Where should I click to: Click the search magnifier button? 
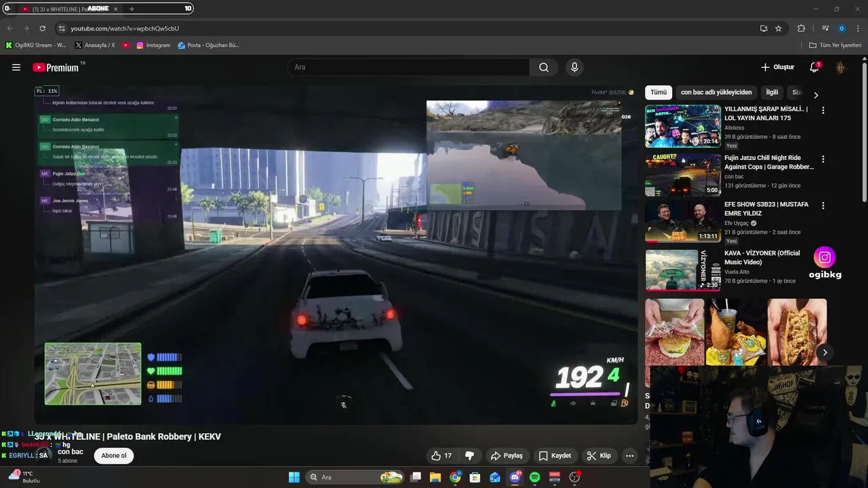(x=544, y=67)
